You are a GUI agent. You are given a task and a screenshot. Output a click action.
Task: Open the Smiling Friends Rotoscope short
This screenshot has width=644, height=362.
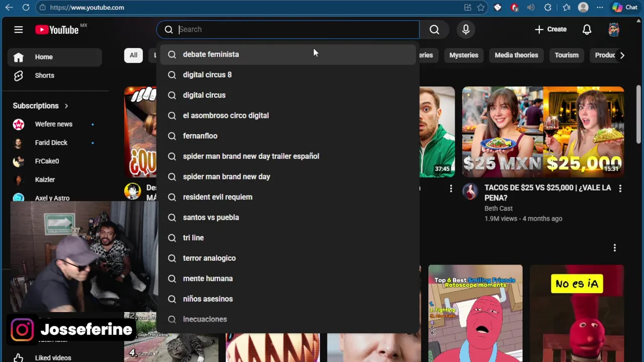click(475, 313)
